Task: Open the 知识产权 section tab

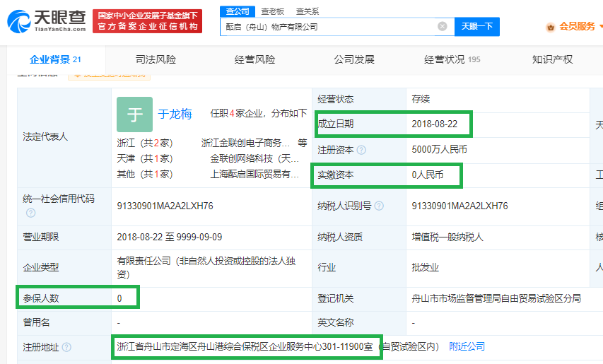Action: [x=553, y=59]
